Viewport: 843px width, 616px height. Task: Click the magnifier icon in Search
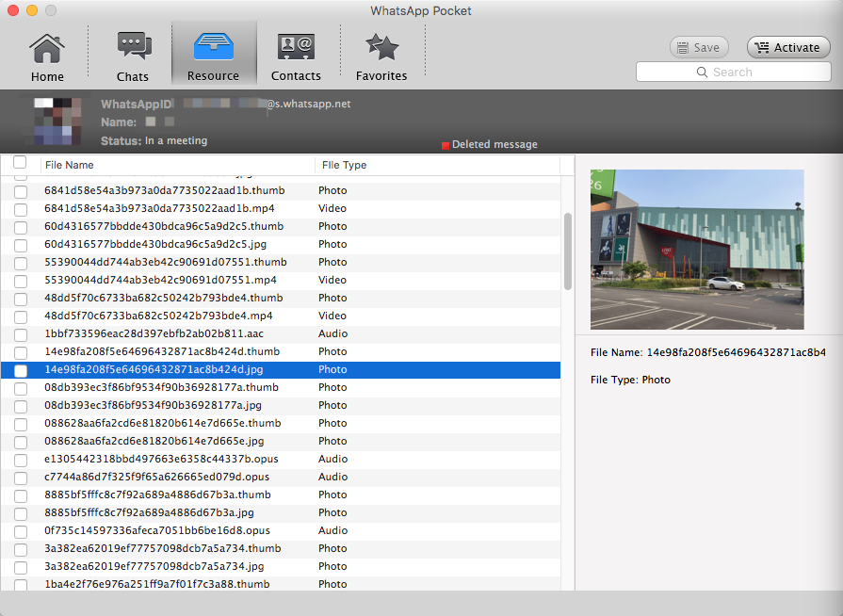(702, 72)
